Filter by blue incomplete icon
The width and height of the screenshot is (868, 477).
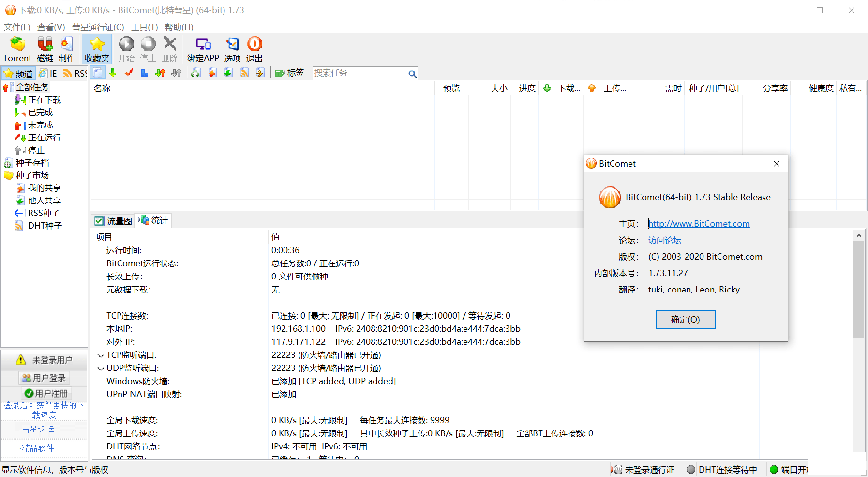(144, 73)
